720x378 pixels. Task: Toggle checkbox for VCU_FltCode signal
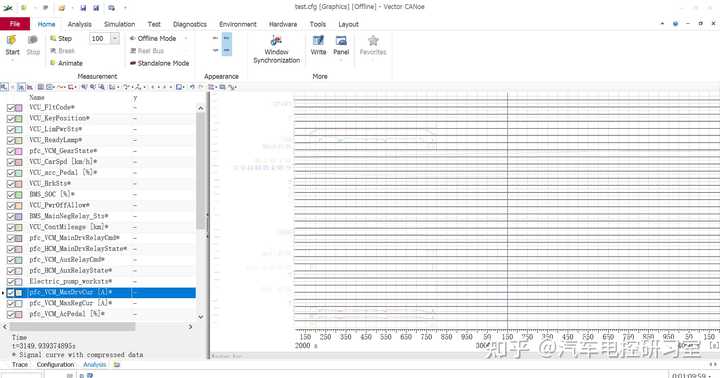click(x=11, y=107)
